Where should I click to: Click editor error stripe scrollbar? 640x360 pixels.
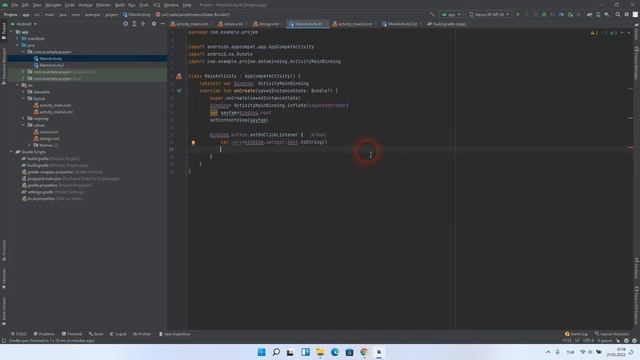[x=631, y=180]
